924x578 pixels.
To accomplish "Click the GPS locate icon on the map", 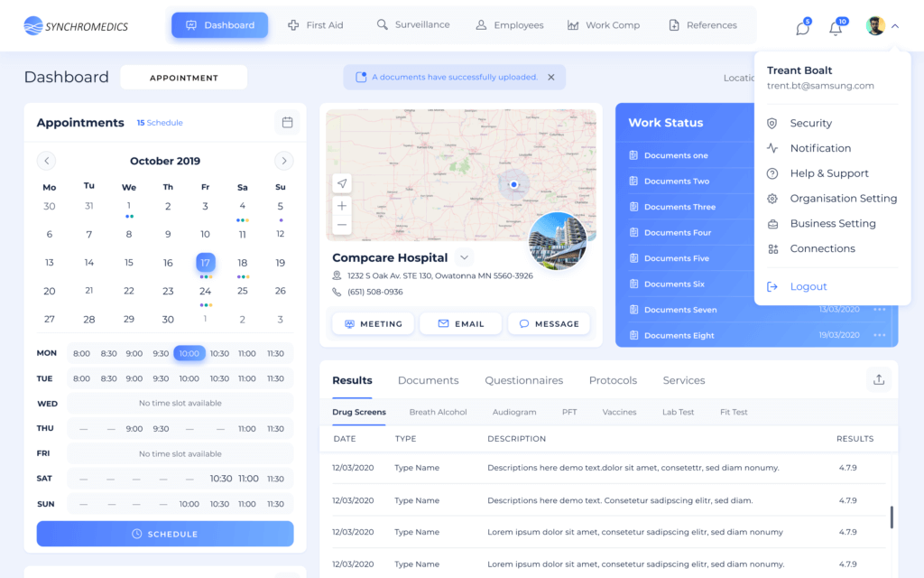I will click(342, 182).
